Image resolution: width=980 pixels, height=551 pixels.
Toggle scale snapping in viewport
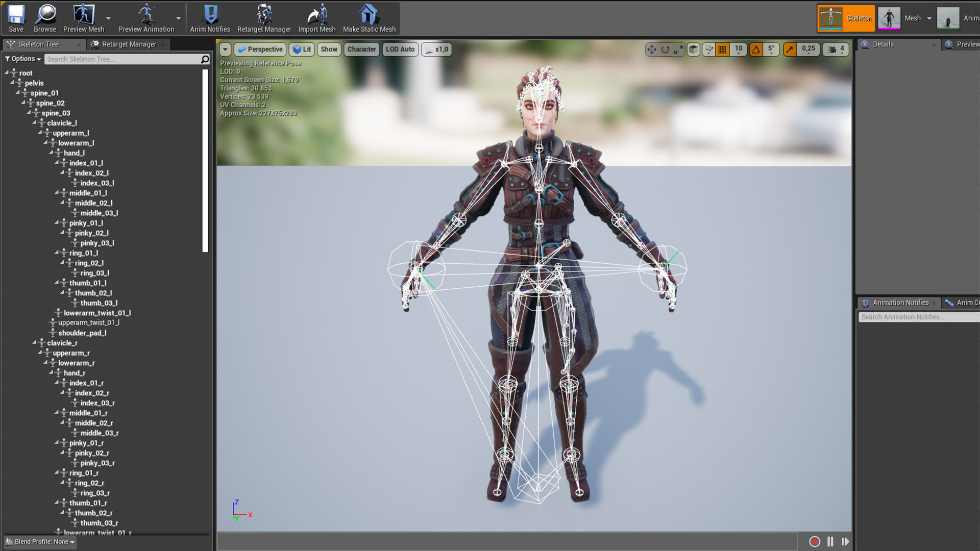[x=790, y=49]
